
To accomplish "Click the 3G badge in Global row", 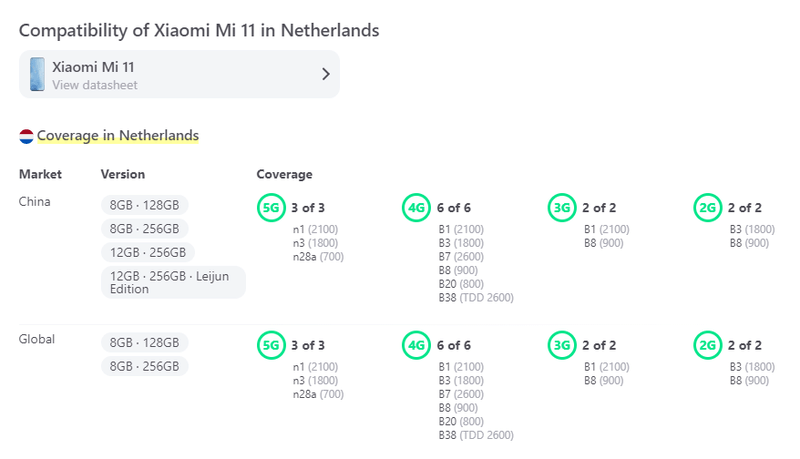I will 562,346.
